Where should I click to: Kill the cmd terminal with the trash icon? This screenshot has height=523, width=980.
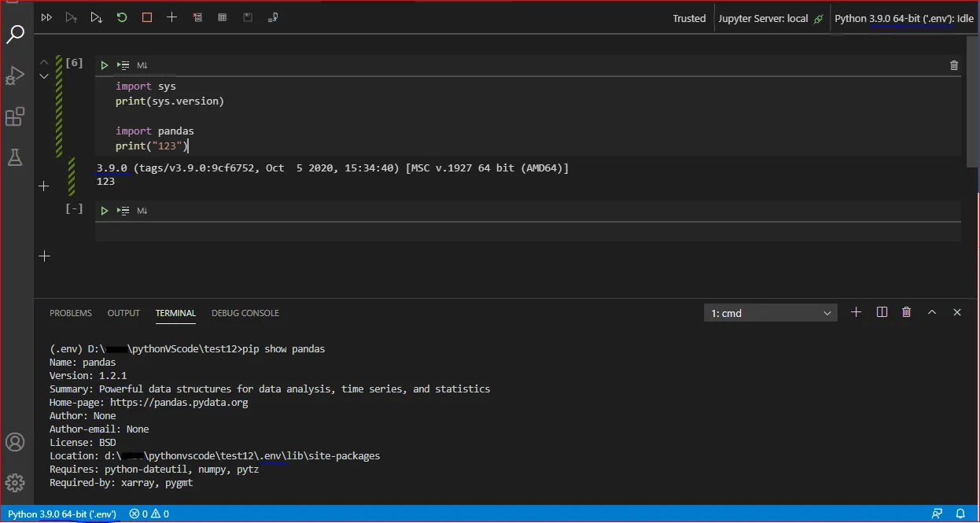point(906,312)
